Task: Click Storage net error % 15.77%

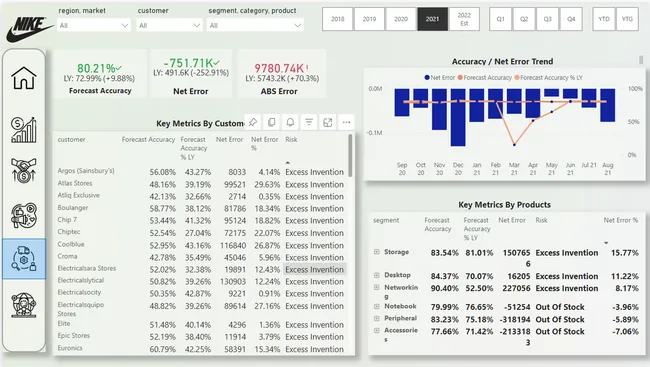Action: [624, 253]
